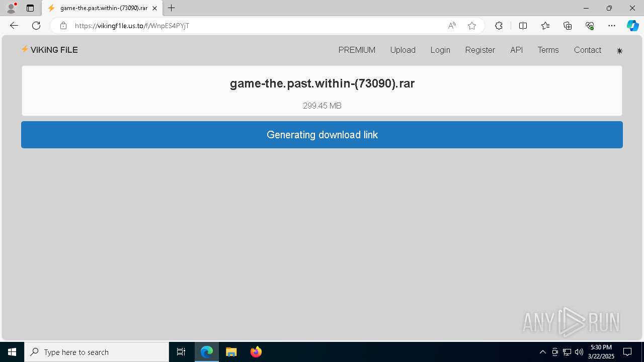Click the Type here to search box

click(97, 352)
